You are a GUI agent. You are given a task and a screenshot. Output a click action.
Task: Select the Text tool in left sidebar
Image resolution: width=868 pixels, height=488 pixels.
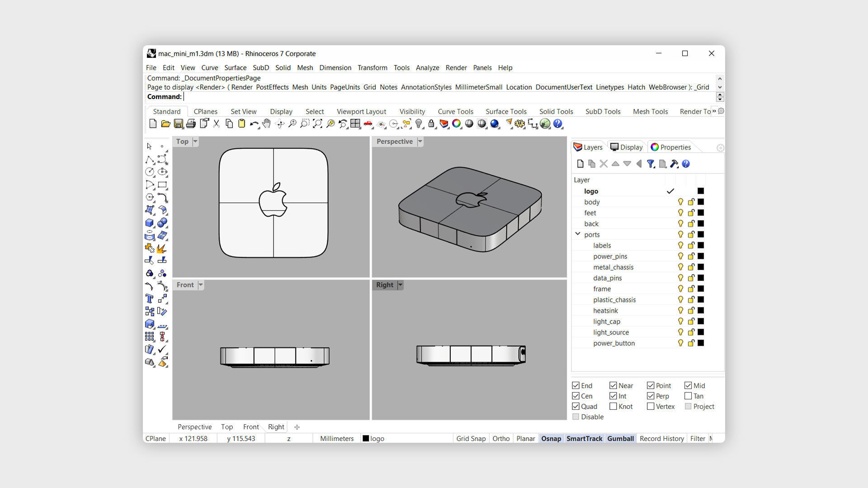click(150, 299)
